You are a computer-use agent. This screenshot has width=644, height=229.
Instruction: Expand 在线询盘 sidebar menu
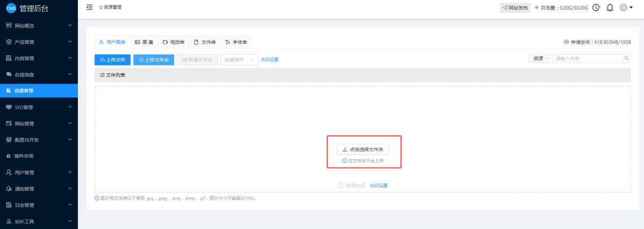tap(39, 74)
